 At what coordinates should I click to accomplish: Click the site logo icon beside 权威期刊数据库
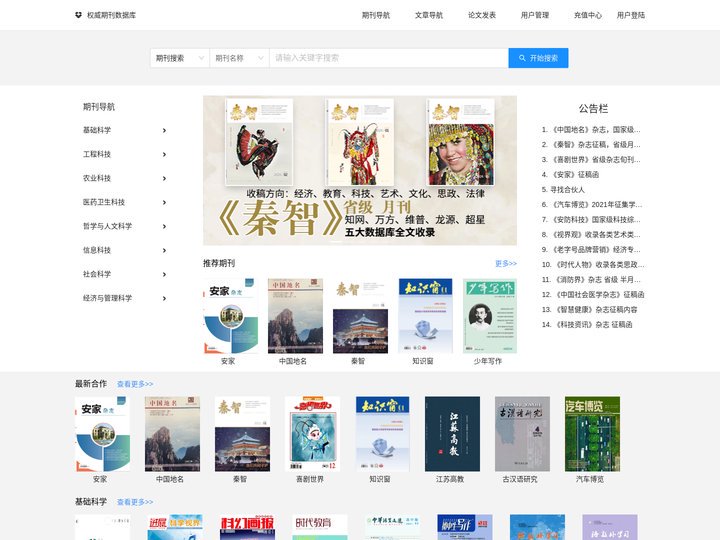78,15
